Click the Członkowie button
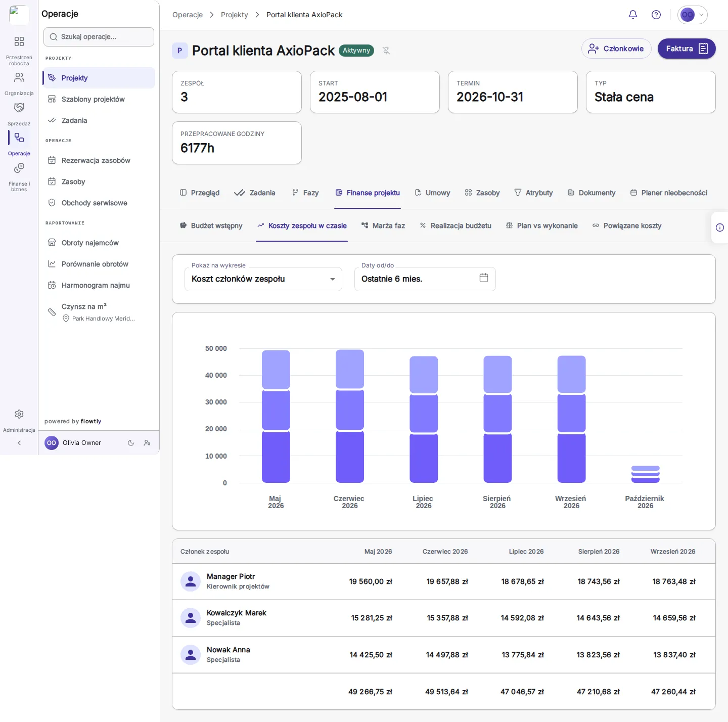 [x=616, y=49]
